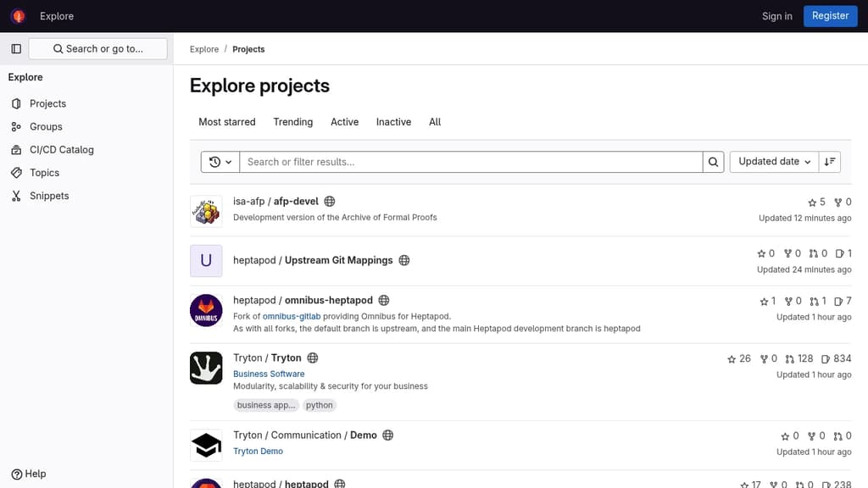868x488 pixels.
Task: Click the afp-devel forks count
Action: (x=843, y=202)
